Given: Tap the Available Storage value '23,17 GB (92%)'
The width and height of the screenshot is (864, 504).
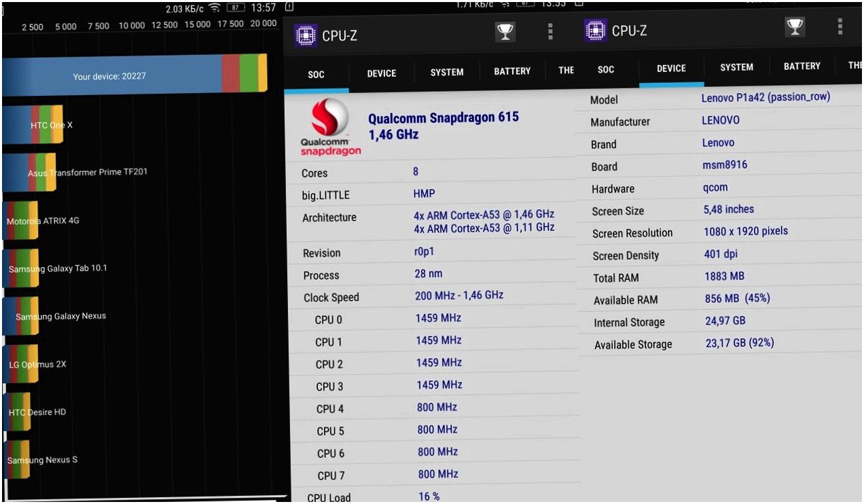Looking at the screenshot, I should (740, 343).
